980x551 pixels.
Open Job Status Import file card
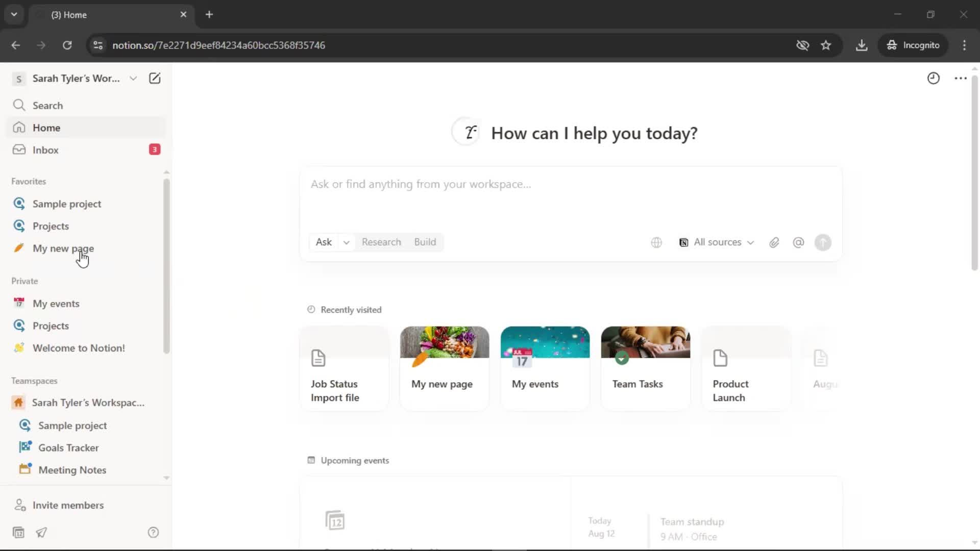(345, 368)
